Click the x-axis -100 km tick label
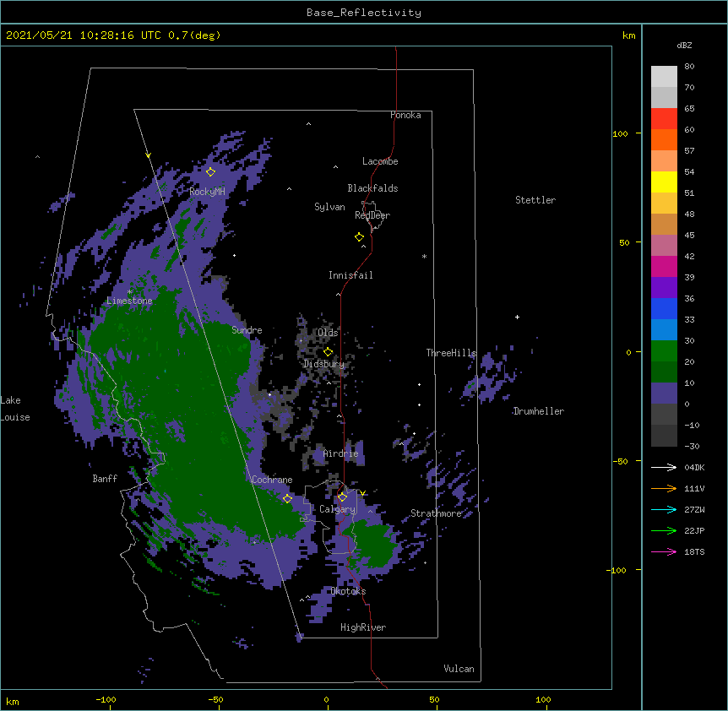728x711 pixels. 106,699
